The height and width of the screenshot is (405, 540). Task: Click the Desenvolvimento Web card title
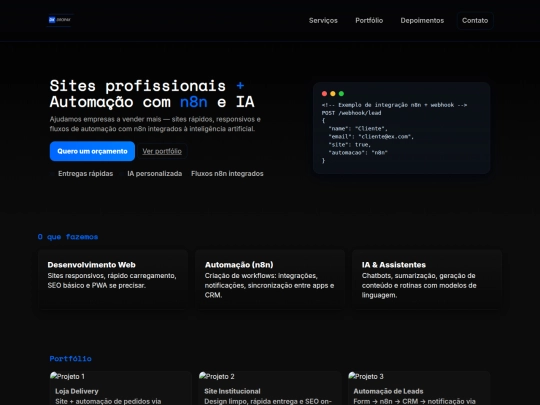(92, 265)
